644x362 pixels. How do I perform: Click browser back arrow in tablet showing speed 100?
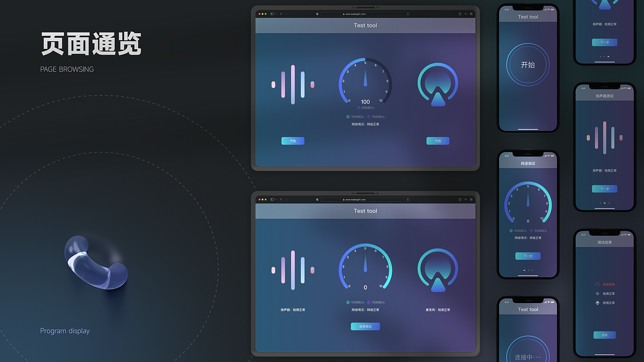[x=281, y=14]
